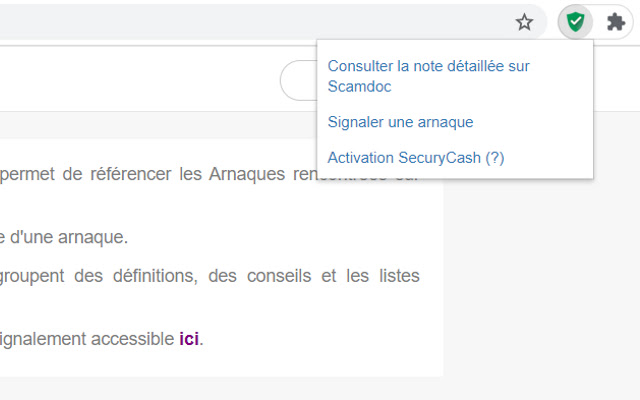Click the word "Arnaques" in the paragraph
This screenshot has width=640, height=400.
pyautogui.click(x=248, y=174)
